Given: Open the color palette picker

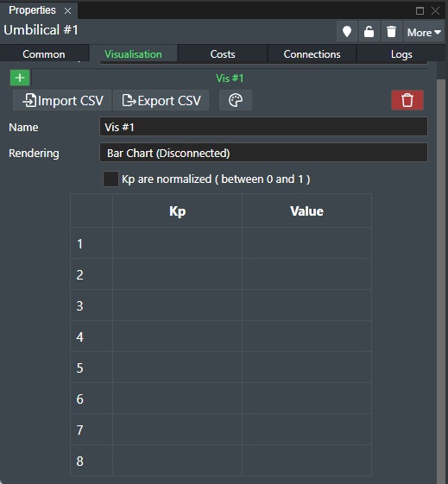Looking at the screenshot, I should (236, 100).
